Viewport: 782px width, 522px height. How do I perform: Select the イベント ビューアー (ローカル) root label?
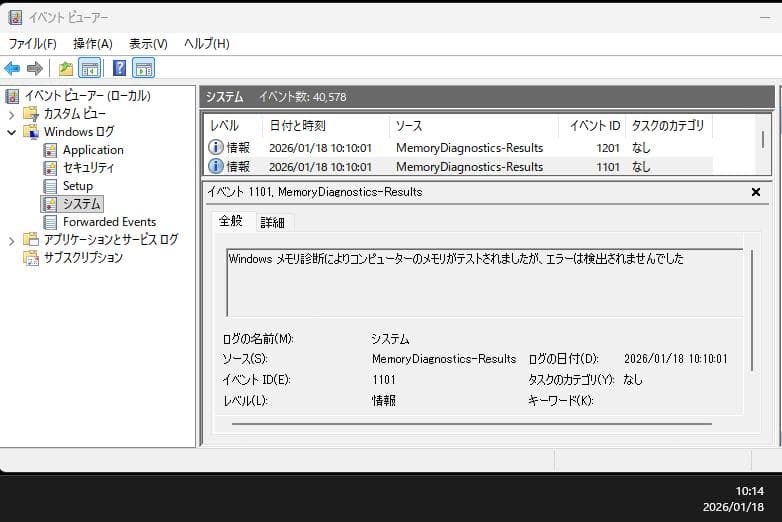[x=88, y=96]
